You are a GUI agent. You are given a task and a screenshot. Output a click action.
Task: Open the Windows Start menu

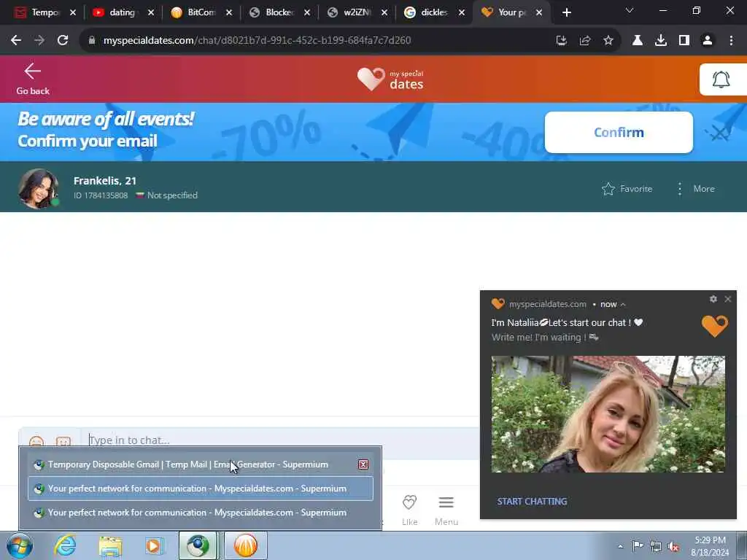click(x=19, y=545)
